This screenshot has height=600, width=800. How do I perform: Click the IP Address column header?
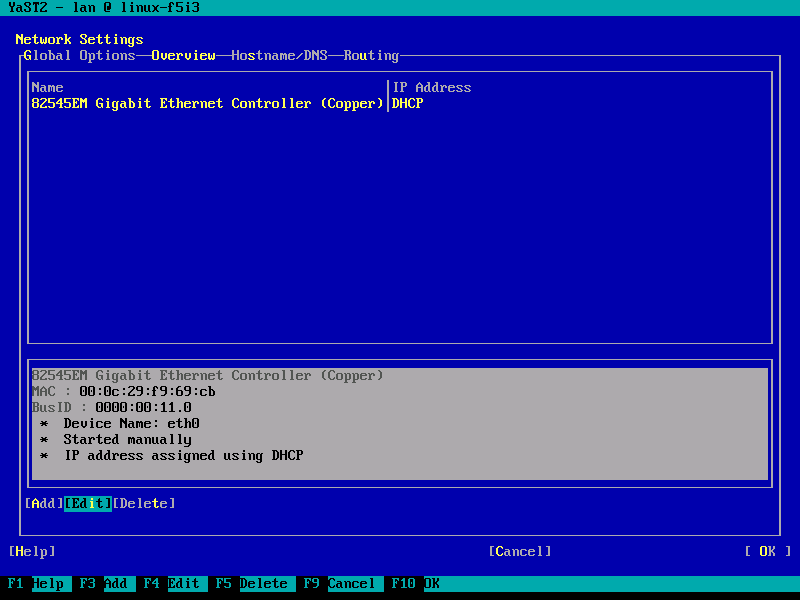pos(431,88)
